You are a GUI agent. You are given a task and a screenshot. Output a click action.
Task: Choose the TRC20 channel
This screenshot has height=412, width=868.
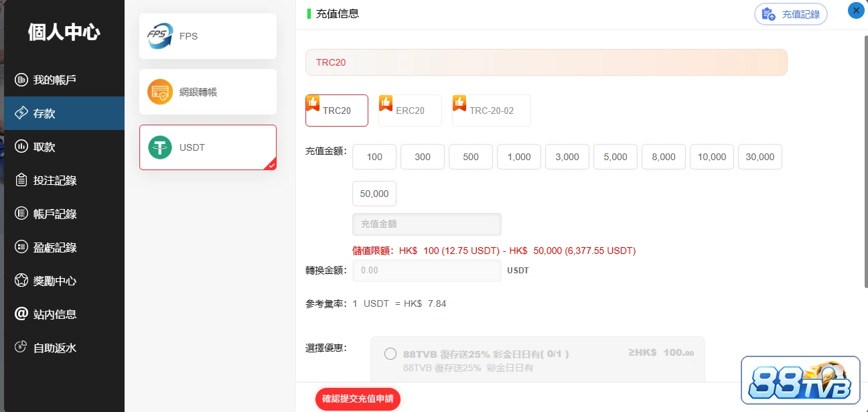coord(337,111)
